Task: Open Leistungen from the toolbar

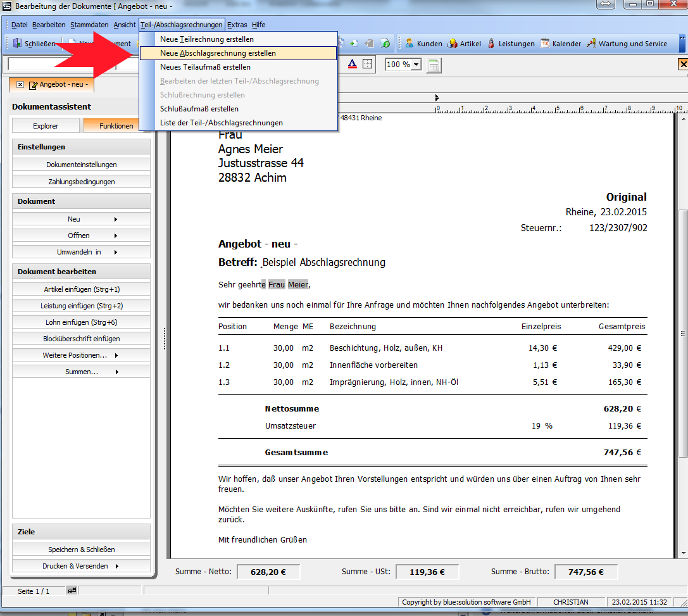Action: (510, 44)
